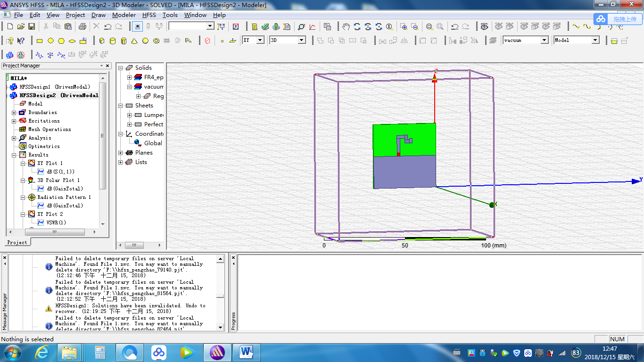644x362 pixels.
Task: Open a project using the folder icon
Action: pyautogui.click(x=21, y=26)
